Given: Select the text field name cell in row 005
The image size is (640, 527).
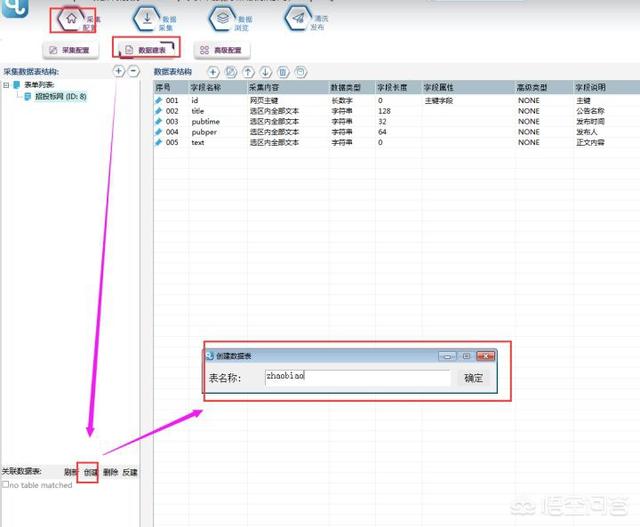Looking at the screenshot, I should pos(198,142).
